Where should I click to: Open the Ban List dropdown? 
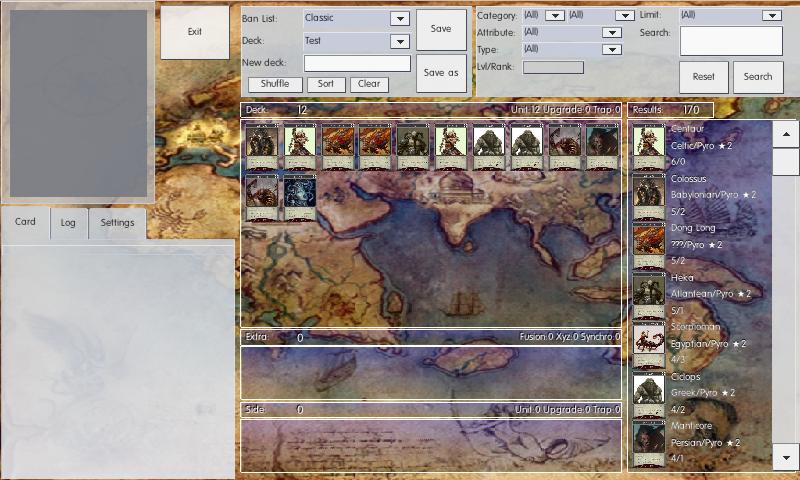(x=400, y=18)
